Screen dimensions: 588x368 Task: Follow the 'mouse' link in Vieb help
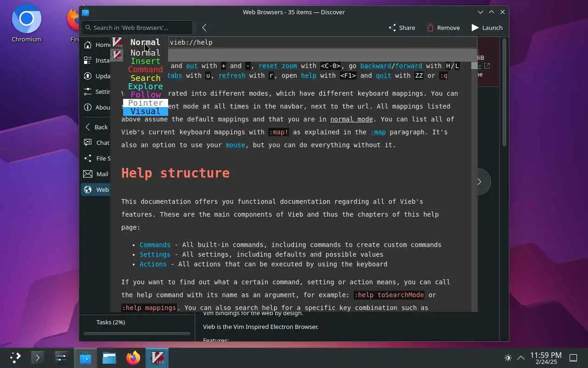(x=235, y=145)
